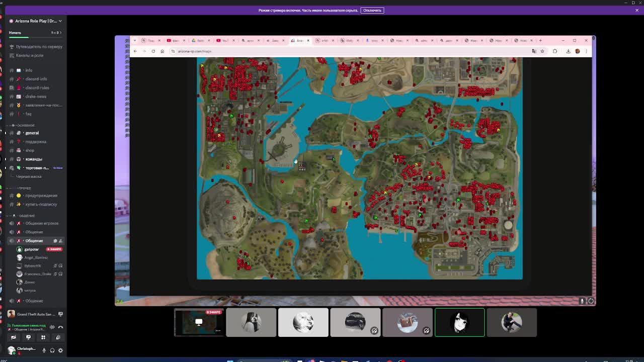The height and width of the screenshot is (362, 644).
Task: Open the browser three-dot menu
Action: pos(586,51)
